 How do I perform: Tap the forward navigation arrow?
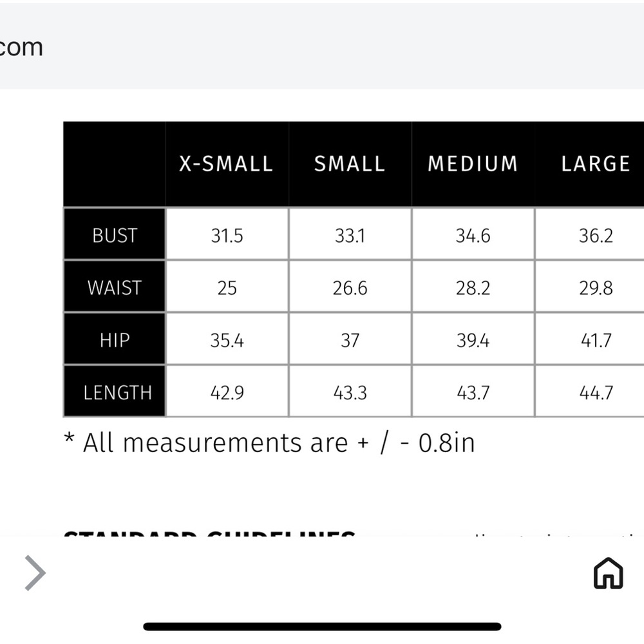pos(35,573)
